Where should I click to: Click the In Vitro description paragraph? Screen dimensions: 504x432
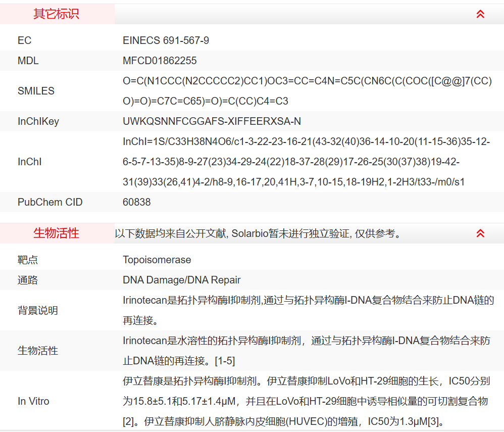[x=306, y=401]
